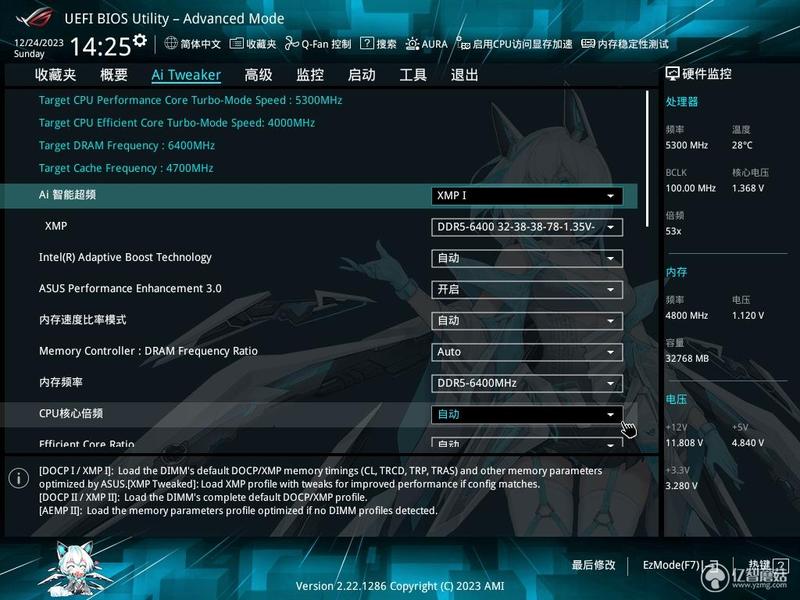Open ASUS Performance Enhancement 3.0 dropdown
The image size is (800, 600).
527,290
